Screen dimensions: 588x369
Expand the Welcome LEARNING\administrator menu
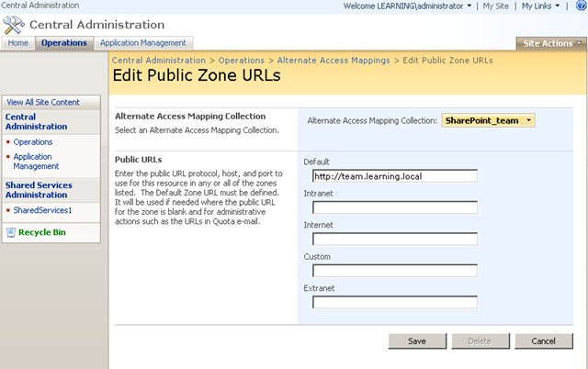click(x=408, y=6)
